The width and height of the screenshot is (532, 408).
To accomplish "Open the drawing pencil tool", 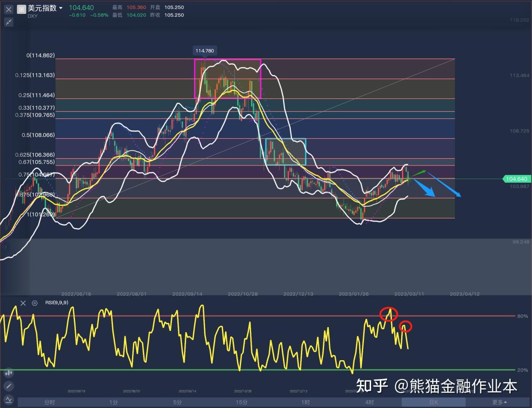I will click(x=8, y=386).
